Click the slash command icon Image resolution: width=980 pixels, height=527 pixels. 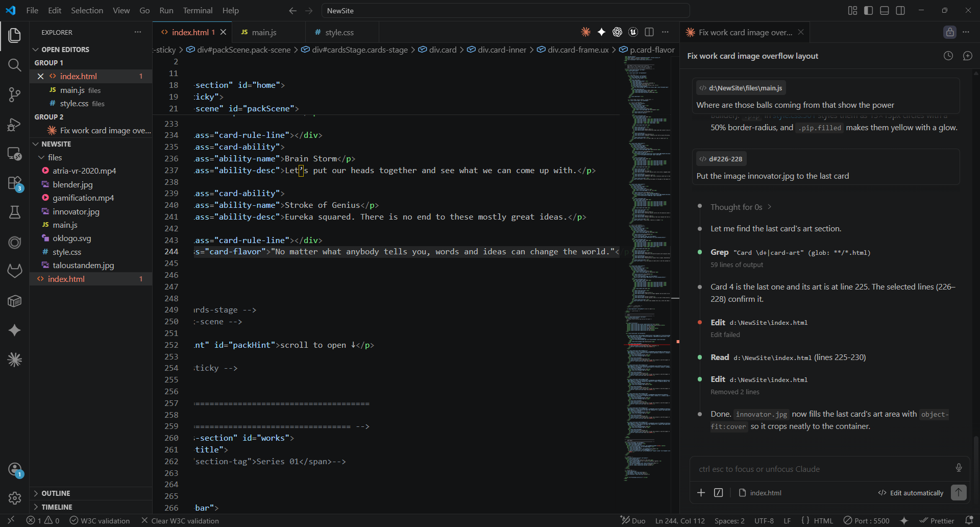point(718,493)
